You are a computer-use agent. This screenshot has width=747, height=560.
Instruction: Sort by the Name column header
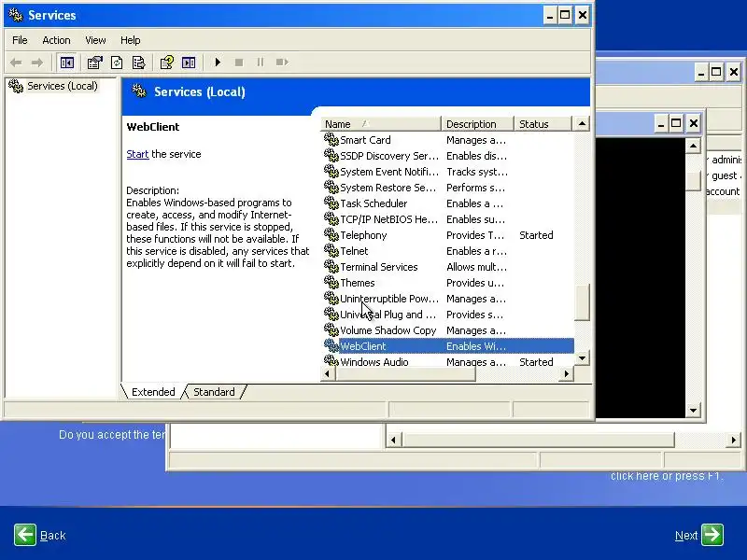tap(381, 124)
